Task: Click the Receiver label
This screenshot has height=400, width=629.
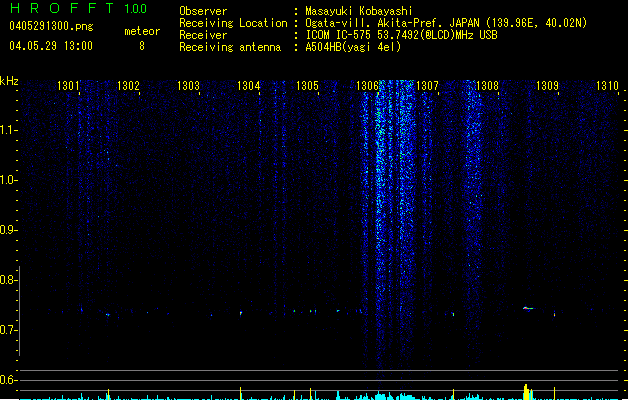Action: point(203,35)
